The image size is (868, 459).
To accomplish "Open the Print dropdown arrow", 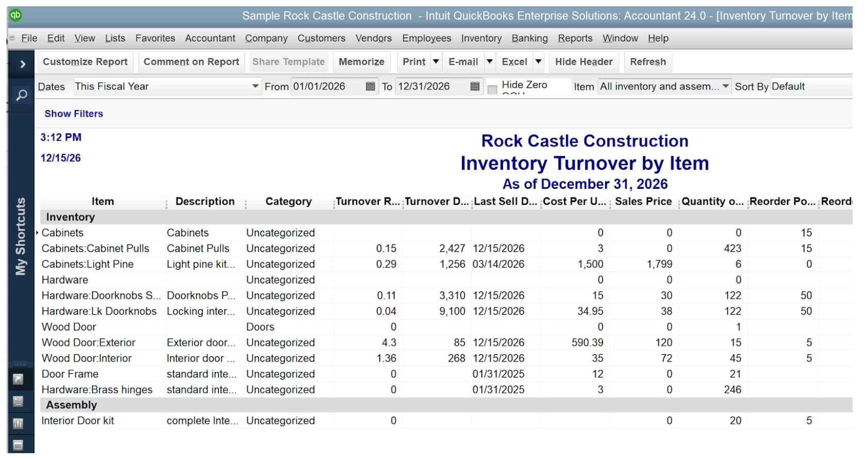I will pos(436,61).
